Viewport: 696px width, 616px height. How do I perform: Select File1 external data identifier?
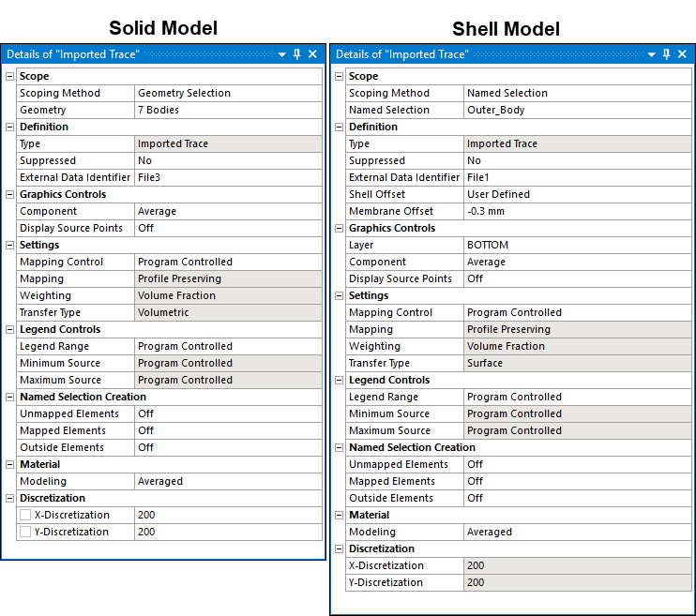click(578, 177)
